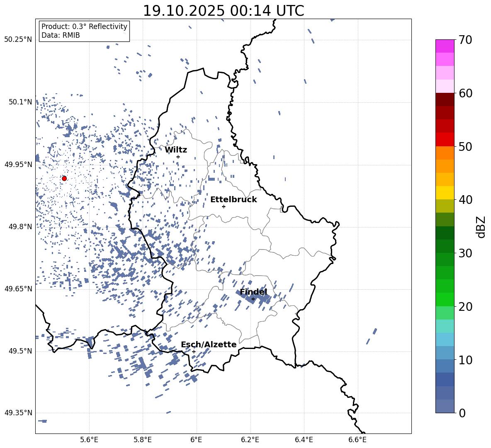Image resolution: width=491 pixels, height=448 pixels.
Task: Click the 70 value on colorbar scale
Action: point(467,40)
